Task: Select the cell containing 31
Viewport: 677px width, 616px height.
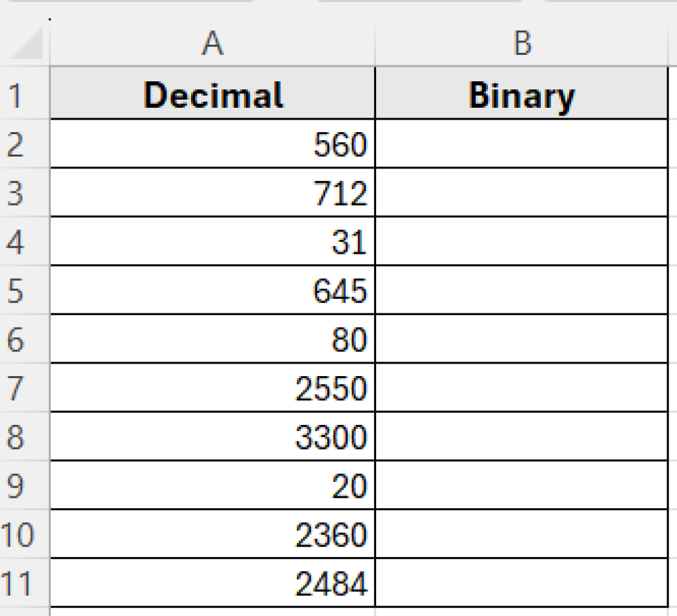Action: (x=212, y=242)
